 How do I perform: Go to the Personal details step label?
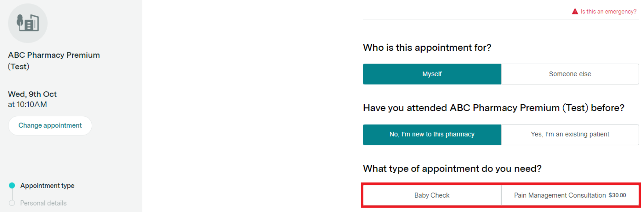(43, 203)
